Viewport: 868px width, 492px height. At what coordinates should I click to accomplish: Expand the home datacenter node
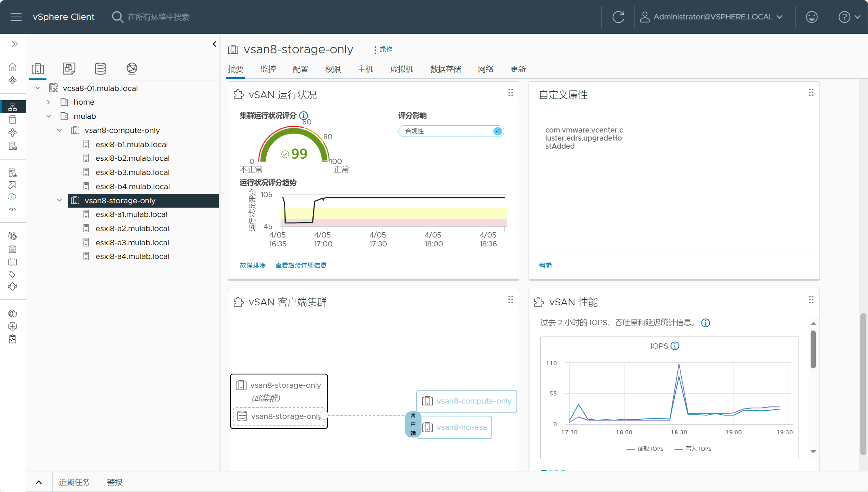tap(48, 102)
